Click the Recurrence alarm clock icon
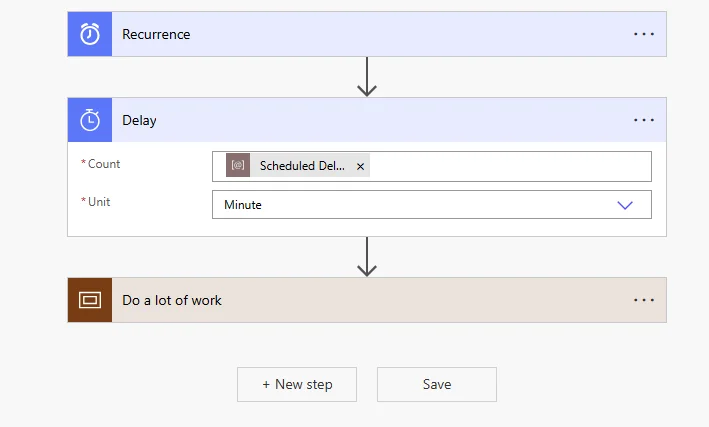 point(90,34)
